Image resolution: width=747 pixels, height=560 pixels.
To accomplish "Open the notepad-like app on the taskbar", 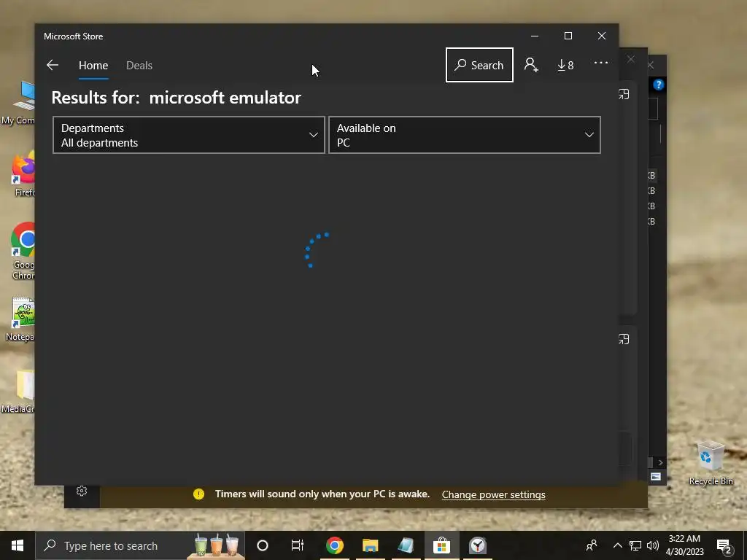I will [x=406, y=545].
